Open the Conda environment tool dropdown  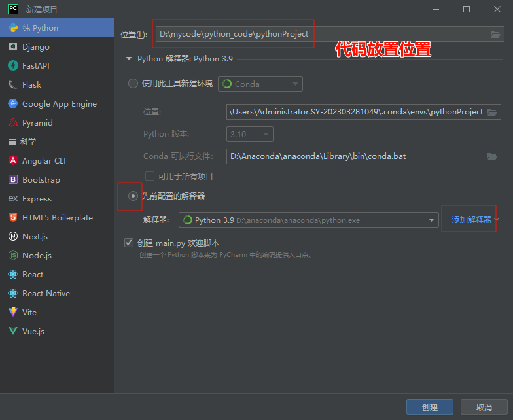pyautogui.click(x=260, y=84)
